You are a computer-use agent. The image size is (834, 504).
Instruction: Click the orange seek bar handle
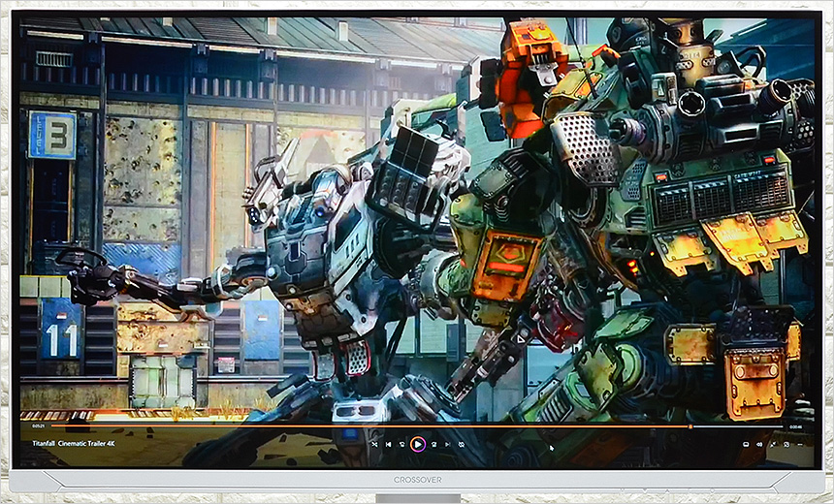coord(690,425)
